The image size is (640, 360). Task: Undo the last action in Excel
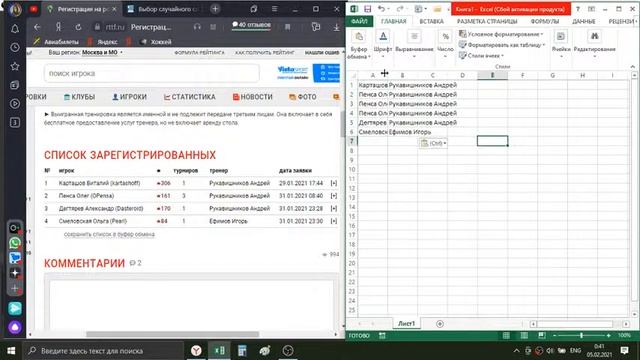381,9
